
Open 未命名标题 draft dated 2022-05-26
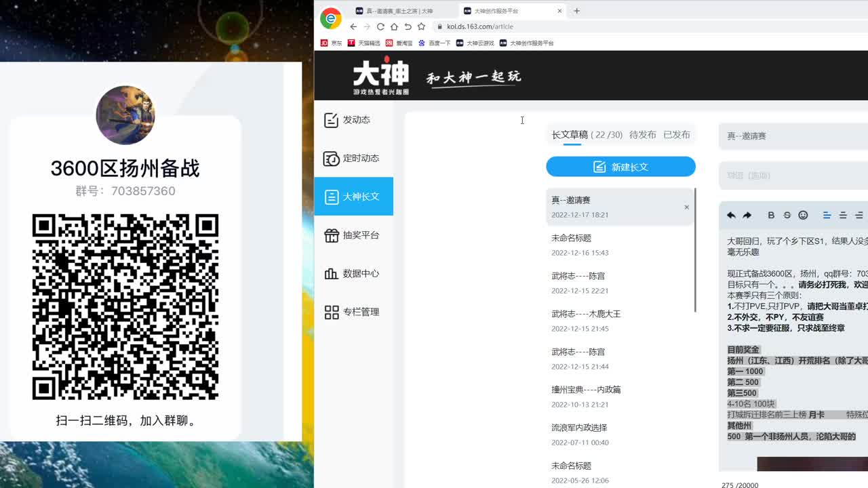pyautogui.click(x=620, y=472)
